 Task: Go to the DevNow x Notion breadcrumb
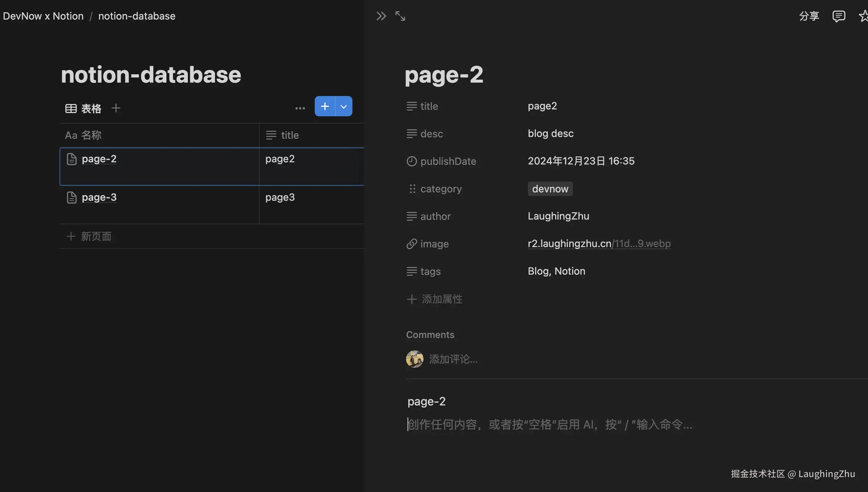tap(43, 16)
